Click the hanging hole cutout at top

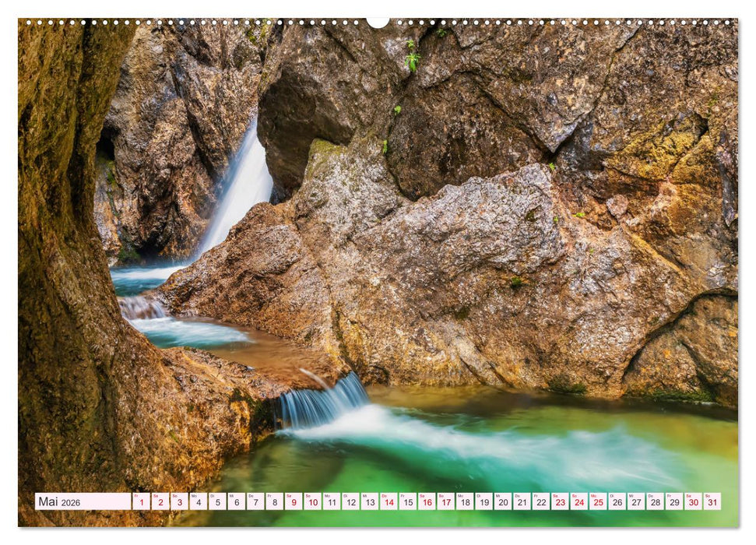pos(378,22)
